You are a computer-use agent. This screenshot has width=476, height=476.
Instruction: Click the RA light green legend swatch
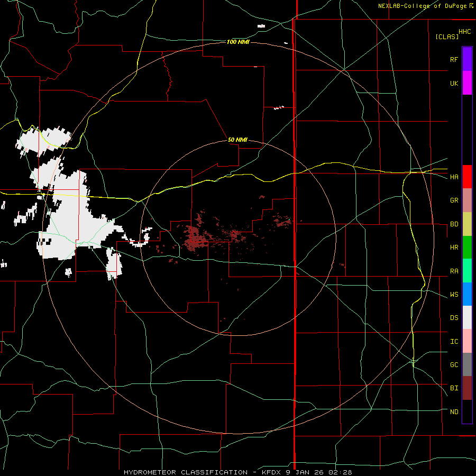coord(467,271)
